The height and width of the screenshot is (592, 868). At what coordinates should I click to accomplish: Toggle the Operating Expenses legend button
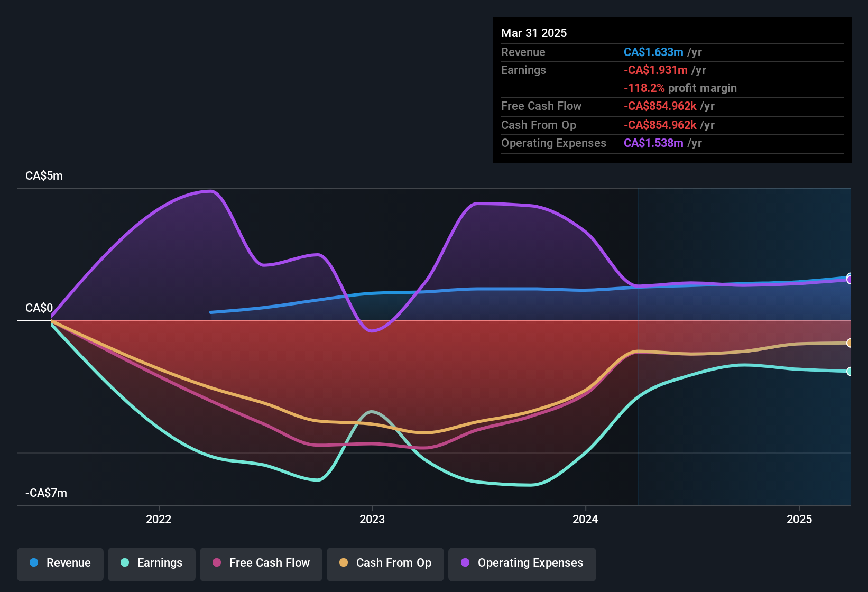tap(522, 564)
